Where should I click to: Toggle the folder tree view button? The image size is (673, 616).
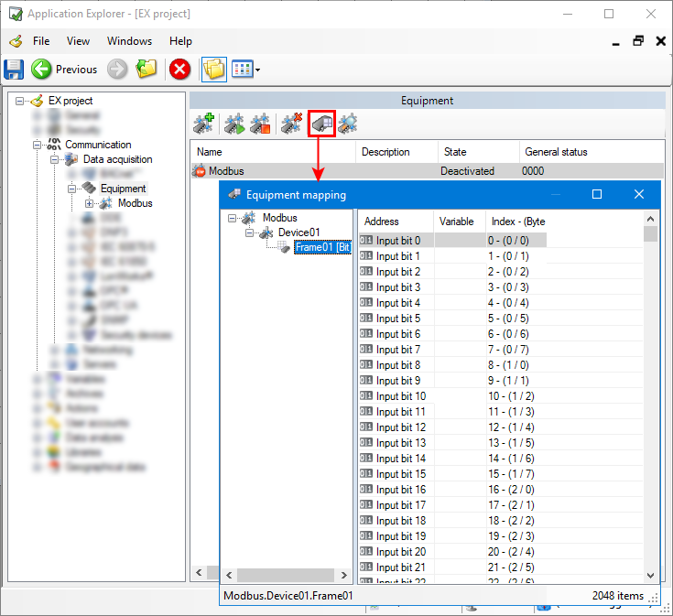click(x=213, y=70)
